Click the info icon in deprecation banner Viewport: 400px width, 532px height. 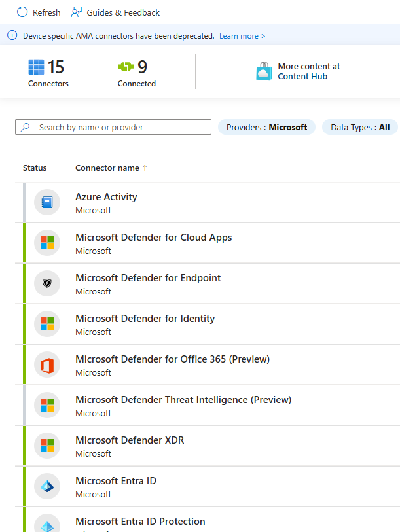click(12, 35)
